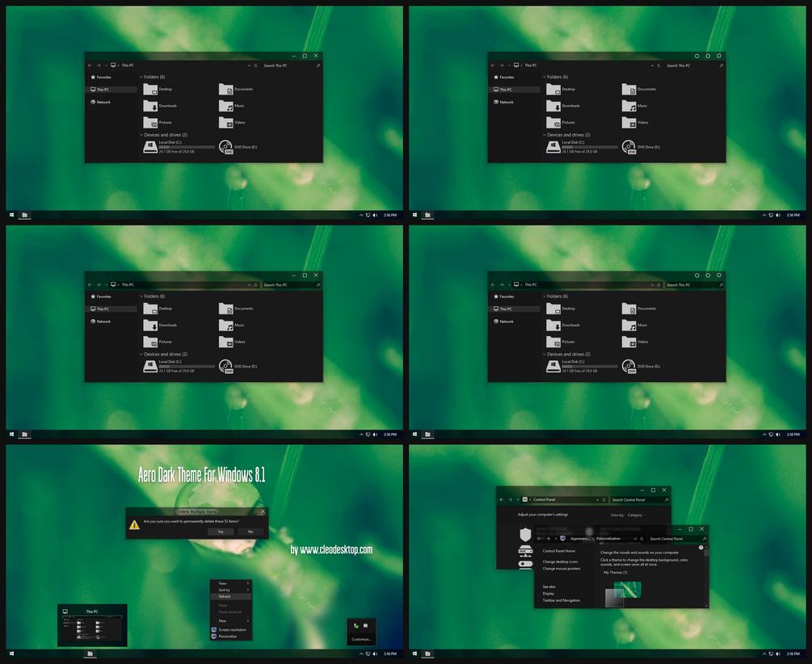Maximize the Personalization window
The width and height of the screenshot is (812, 664).
pyautogui.click(x=691, y=529)
